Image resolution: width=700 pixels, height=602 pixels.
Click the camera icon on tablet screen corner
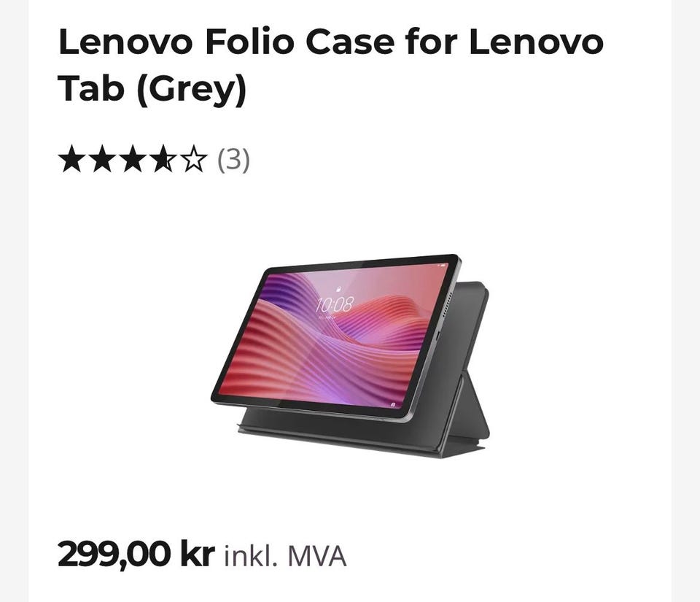click(393, 404)
